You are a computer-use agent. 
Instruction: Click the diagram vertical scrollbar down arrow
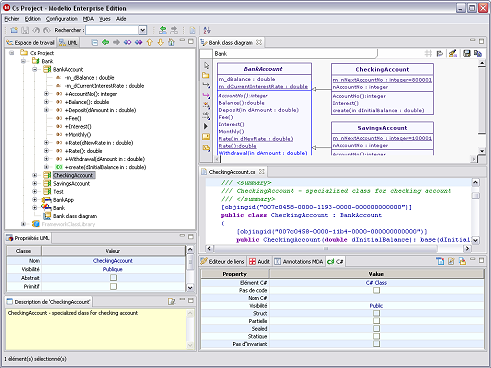coord(482,151)
